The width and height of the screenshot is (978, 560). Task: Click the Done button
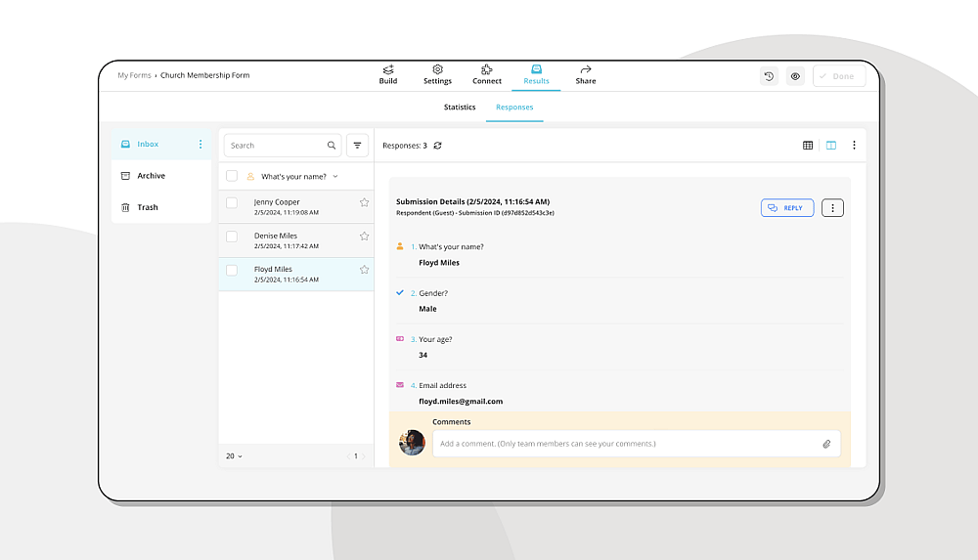tap(839, 76)
